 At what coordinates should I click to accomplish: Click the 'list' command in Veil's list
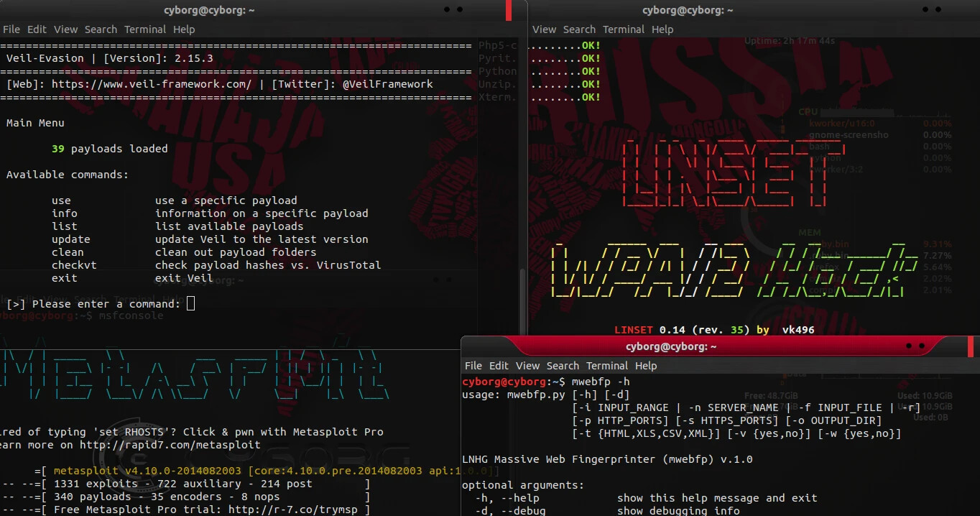[x=65, y=226]
